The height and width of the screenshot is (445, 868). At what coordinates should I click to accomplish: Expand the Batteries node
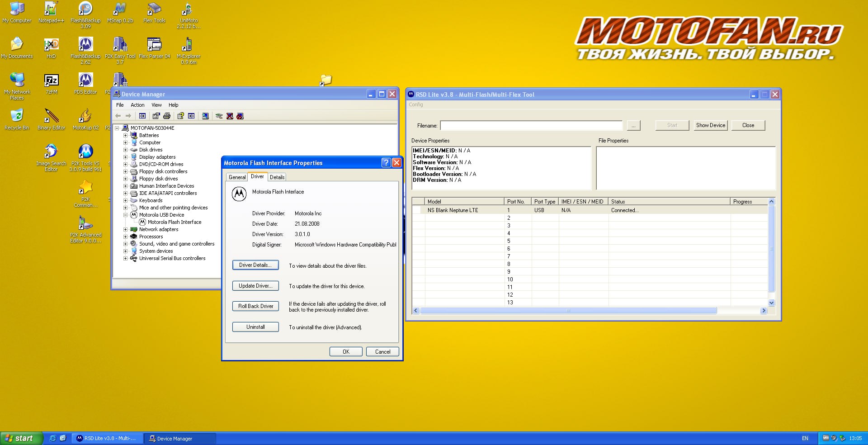[x=125, y=135]
